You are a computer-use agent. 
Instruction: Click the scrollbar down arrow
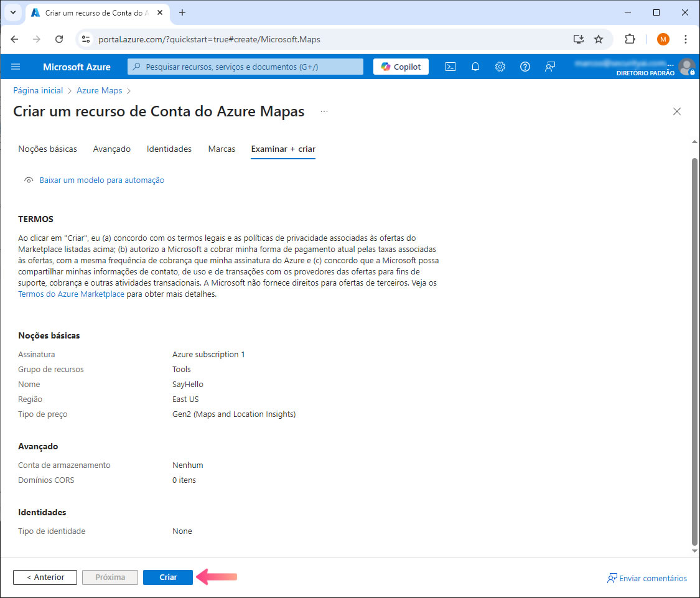click(x=694, y=551)
